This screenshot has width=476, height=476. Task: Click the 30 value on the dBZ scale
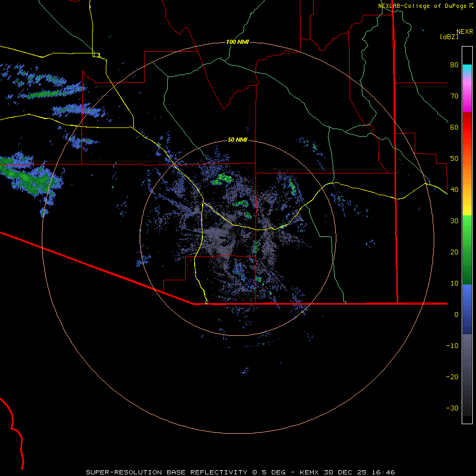[454, 221]
